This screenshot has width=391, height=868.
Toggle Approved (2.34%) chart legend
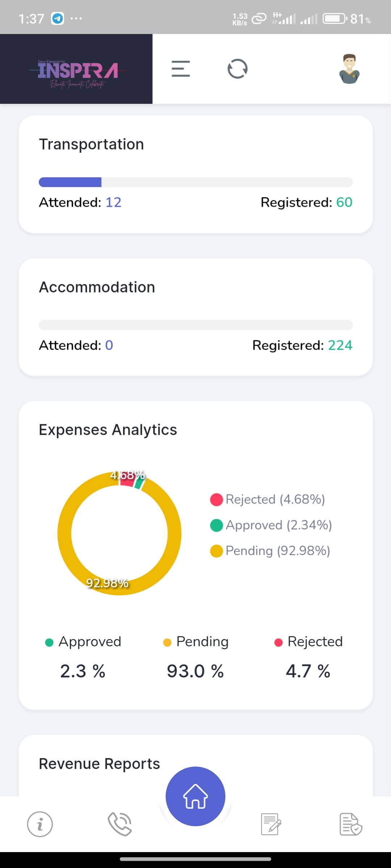pos(271,525)
